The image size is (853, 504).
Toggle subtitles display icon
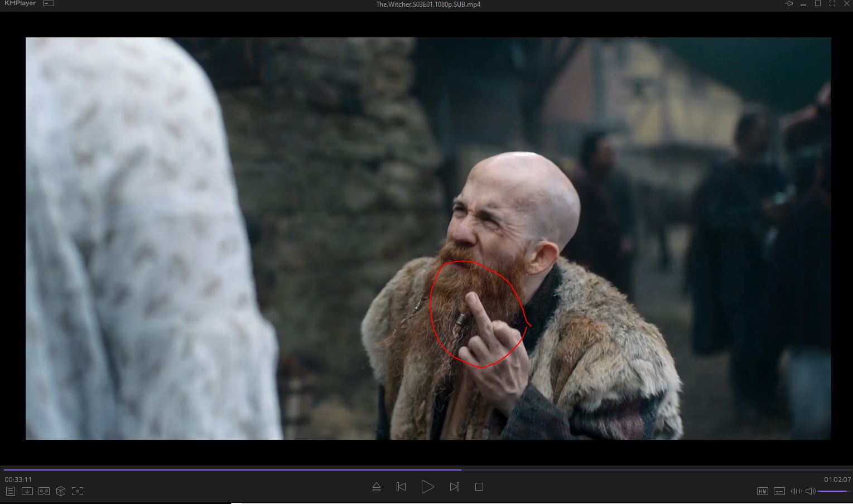[779, 491]
